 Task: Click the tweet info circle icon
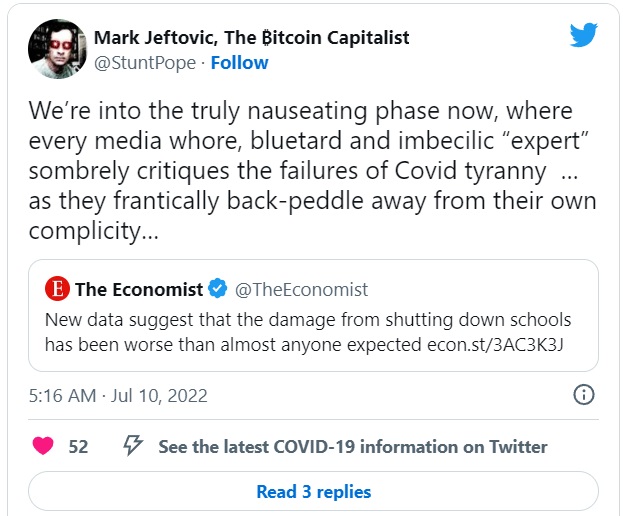(x=584, y=395)
